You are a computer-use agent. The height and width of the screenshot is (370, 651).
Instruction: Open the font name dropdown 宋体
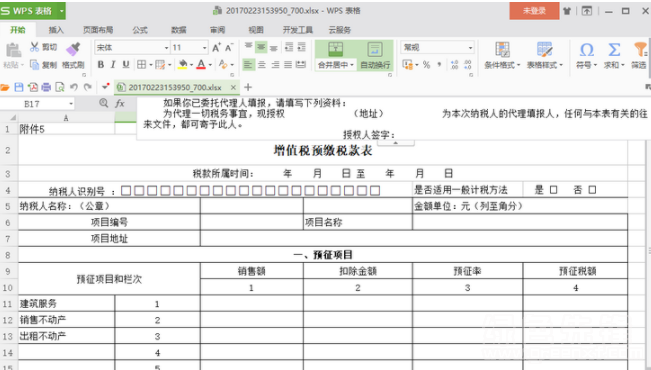coord(166,48)
